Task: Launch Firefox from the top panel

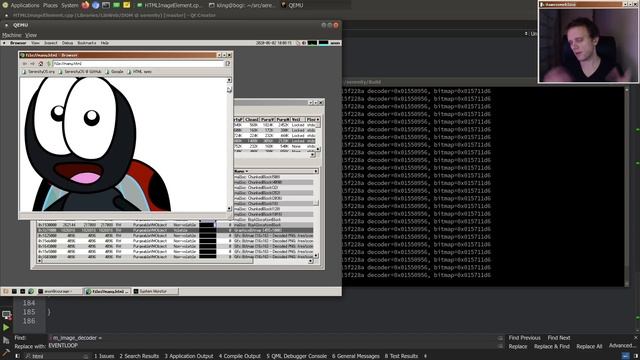Action: (85, 5)
